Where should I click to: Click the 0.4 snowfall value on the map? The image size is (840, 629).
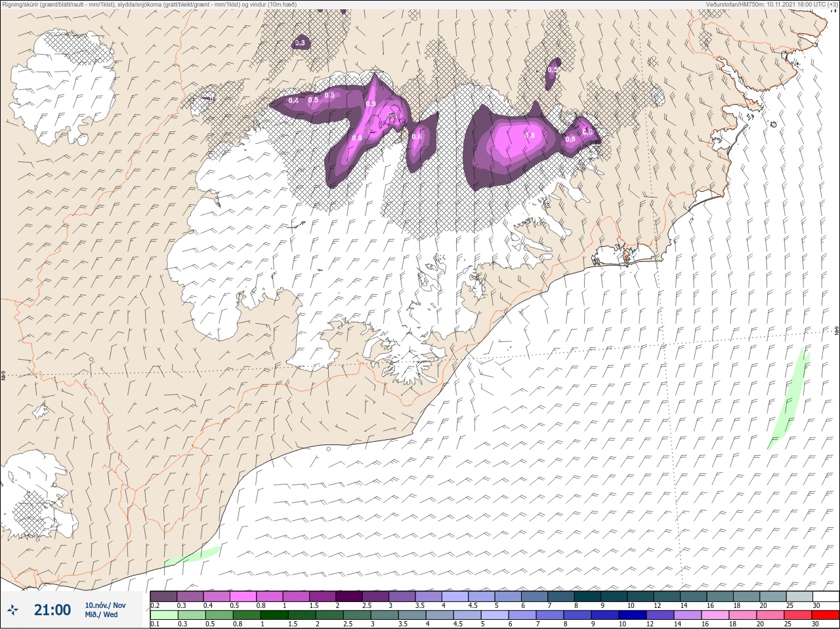pyautogui.click(x=293, y=100)
